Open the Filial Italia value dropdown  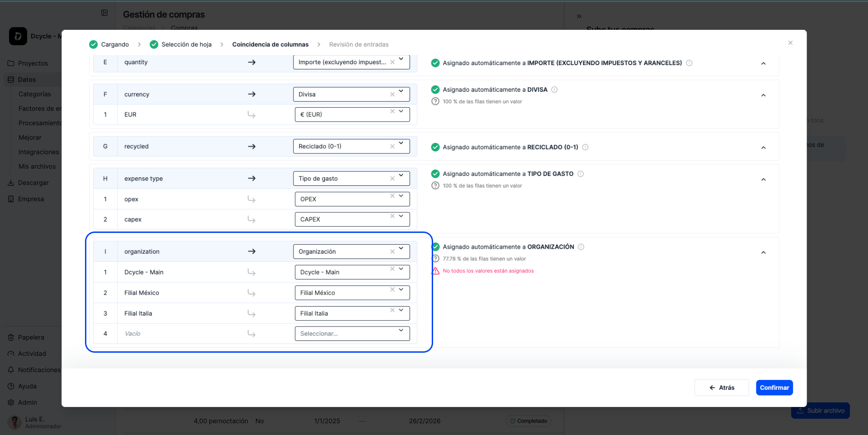(x=401, y=310)
